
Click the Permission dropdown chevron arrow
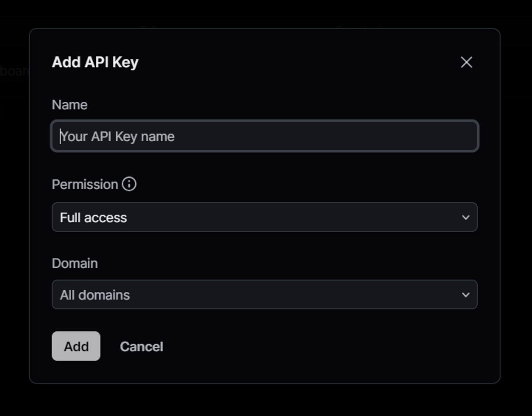click(465, 217)
